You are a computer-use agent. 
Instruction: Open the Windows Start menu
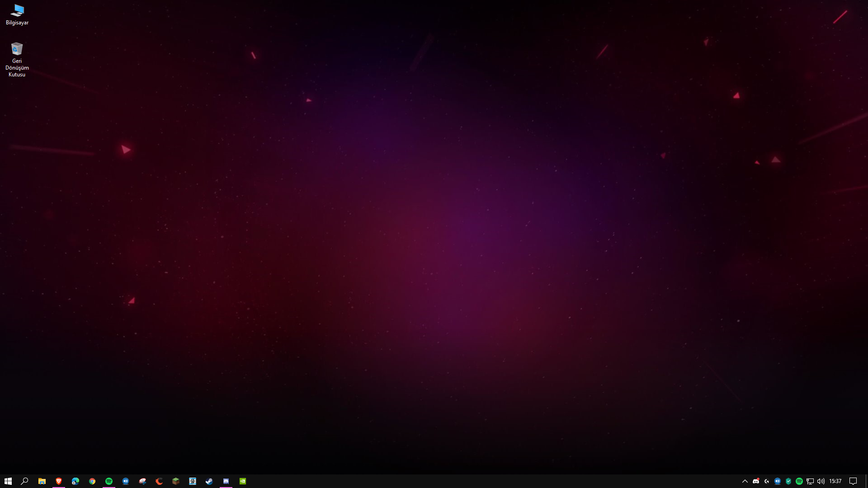[x=8, y=481]
